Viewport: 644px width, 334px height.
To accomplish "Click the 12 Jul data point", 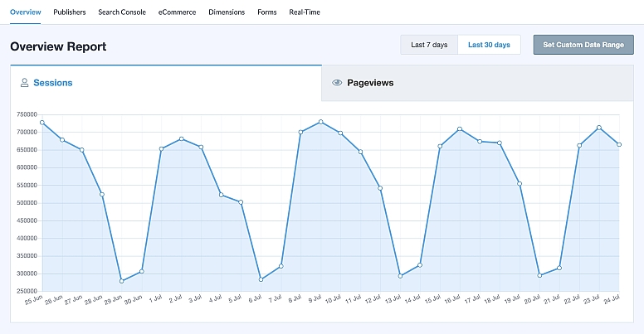I will coord(380,188).
